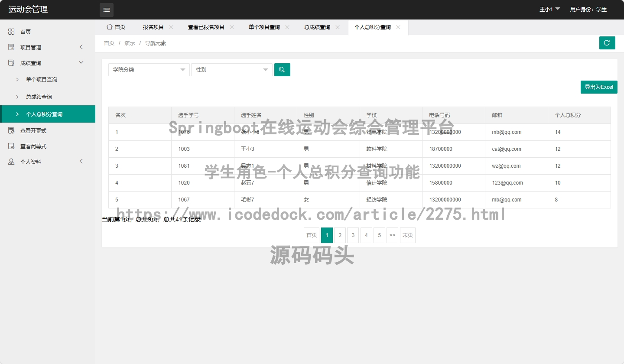Image resolution: width=624 pixels, height=364 pixels.
Task: Click the hamburger menu toggle icon
Action: tap(107, 10)
